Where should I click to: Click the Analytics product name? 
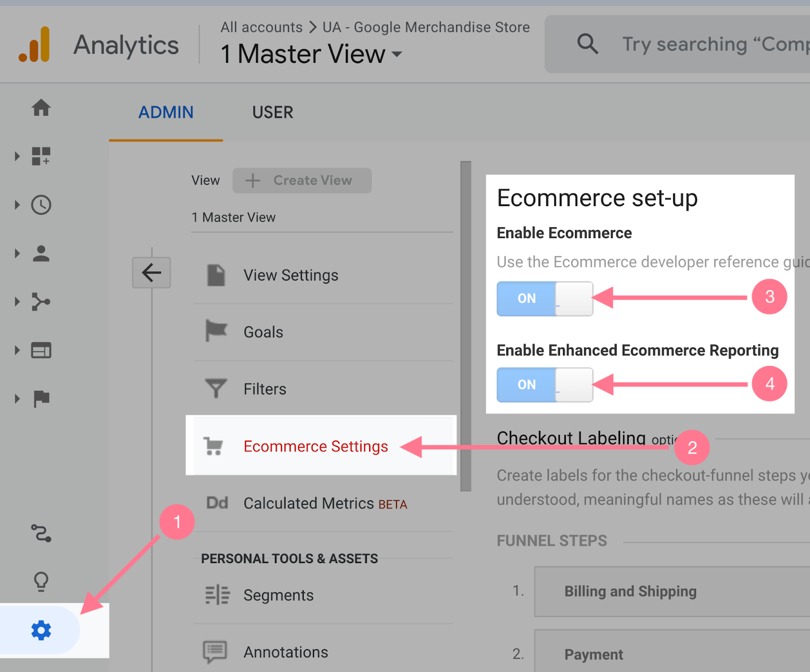(x=126, y=45)
